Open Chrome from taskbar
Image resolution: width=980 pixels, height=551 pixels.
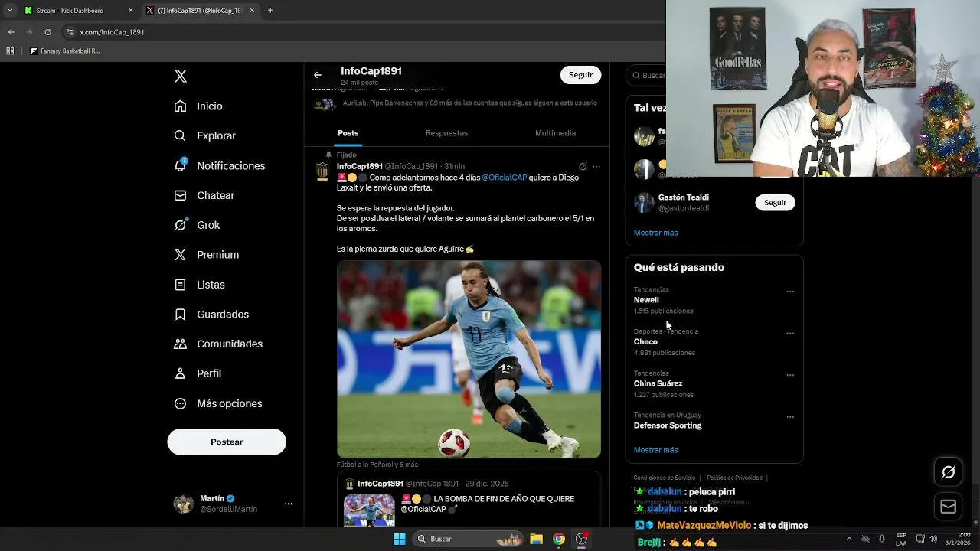click(x=559, y=539)
